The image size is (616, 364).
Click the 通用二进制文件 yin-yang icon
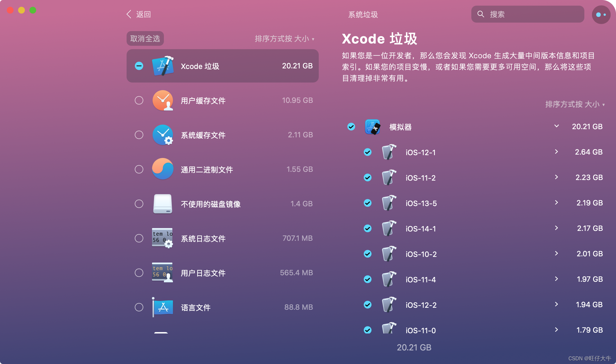pos(163,169)
